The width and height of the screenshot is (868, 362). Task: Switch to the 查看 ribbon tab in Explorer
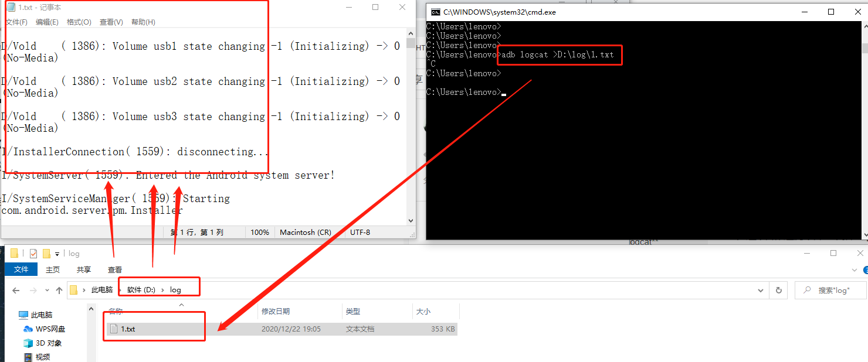pyautogui.click(x=115, y=269)
